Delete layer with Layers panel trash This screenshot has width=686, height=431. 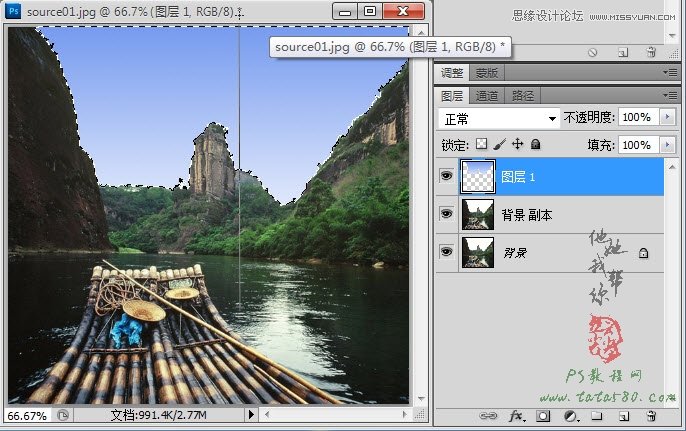[651, 416]
